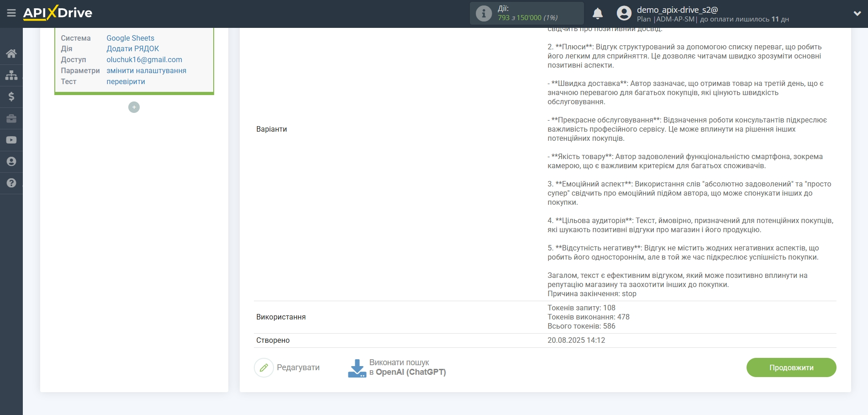
Task: Open the YouTube video tutorials icon
Action: (11, 140)
